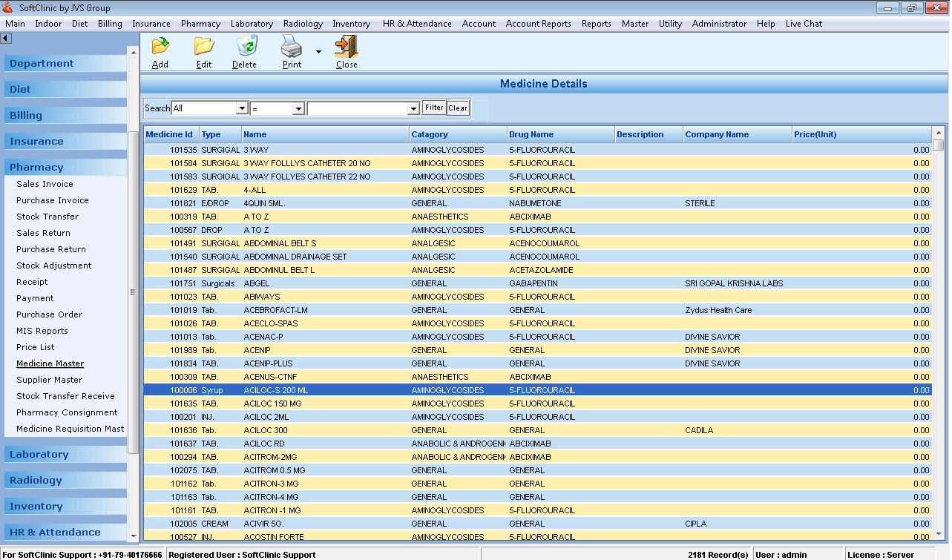Expand the Laboratory section in the sidebar

[x=65, y=454]
